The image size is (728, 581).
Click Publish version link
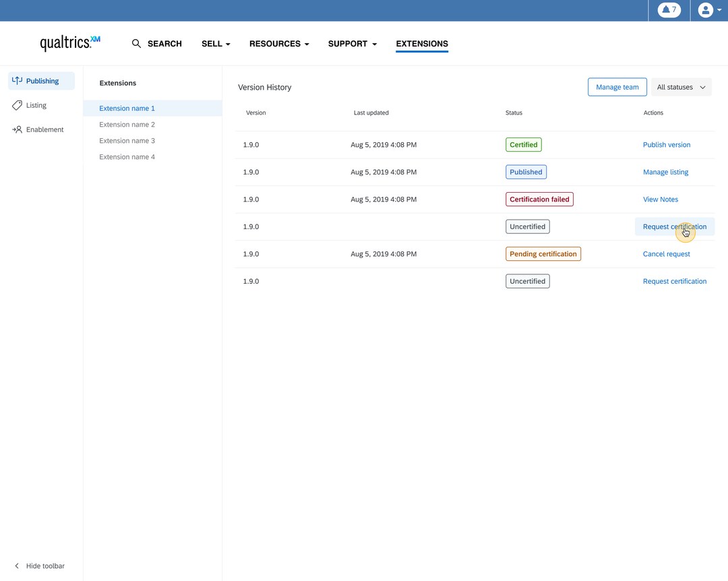666,145
